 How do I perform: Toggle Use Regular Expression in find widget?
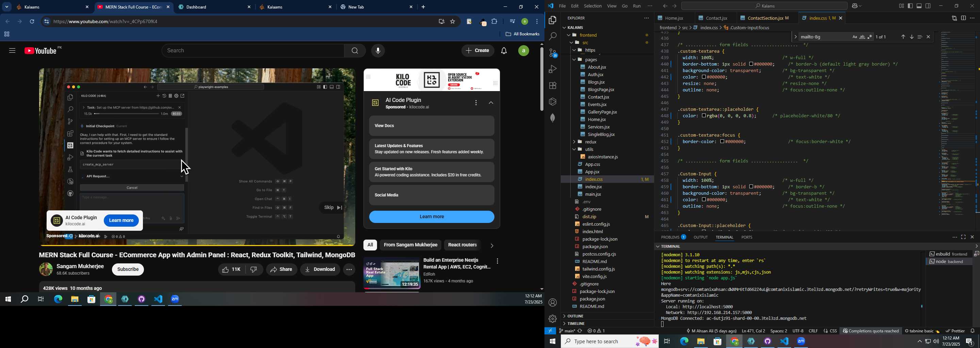pos(870,37)
